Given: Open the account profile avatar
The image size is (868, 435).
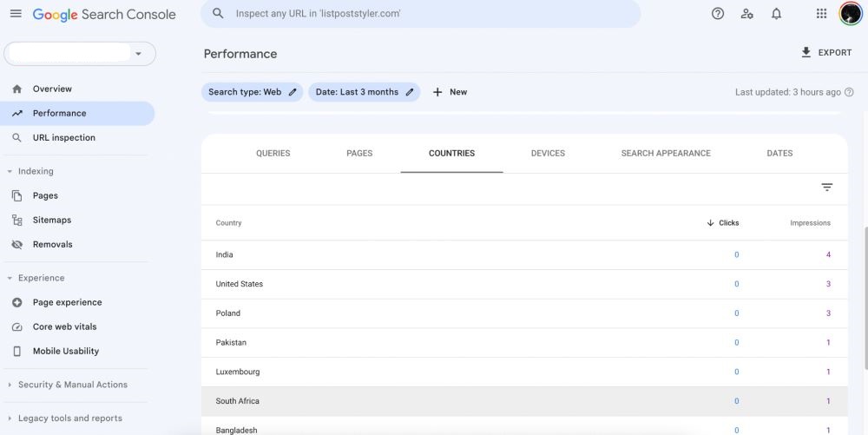Looking at the screenshot, I should click(851, 14).
